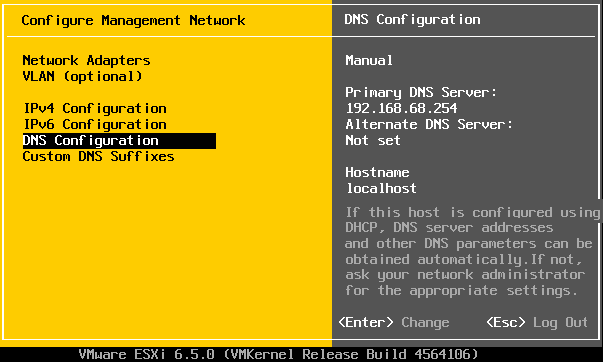This screenshot has width=603, height=362.
Task: Click the Primary DNS Server label
Action: (x=421, y=93)
